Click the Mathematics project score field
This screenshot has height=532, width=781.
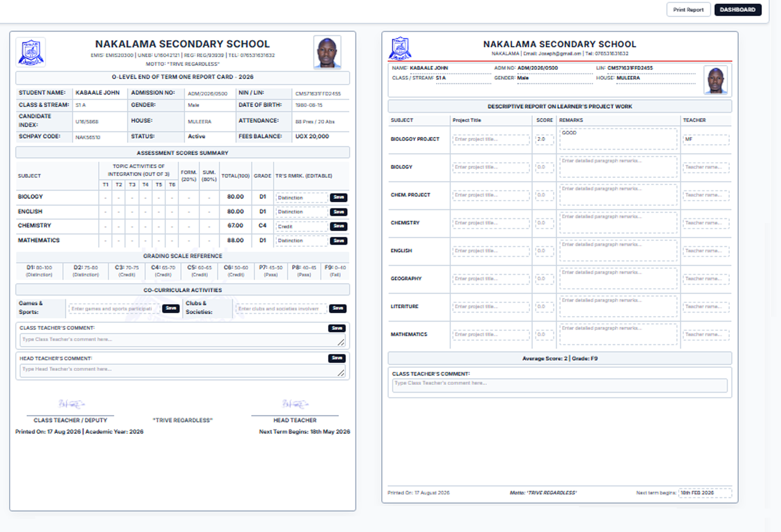pyautogui.click(x=545, y=335)
